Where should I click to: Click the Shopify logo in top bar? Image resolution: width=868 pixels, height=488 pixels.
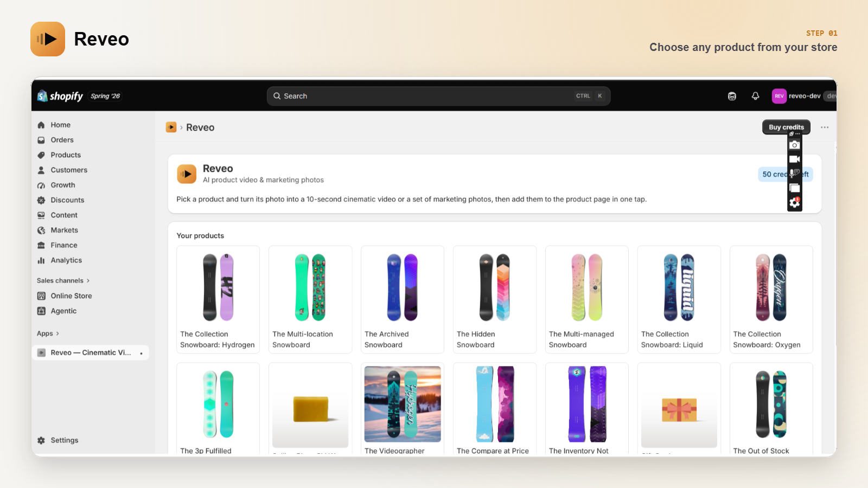point(60,96)
